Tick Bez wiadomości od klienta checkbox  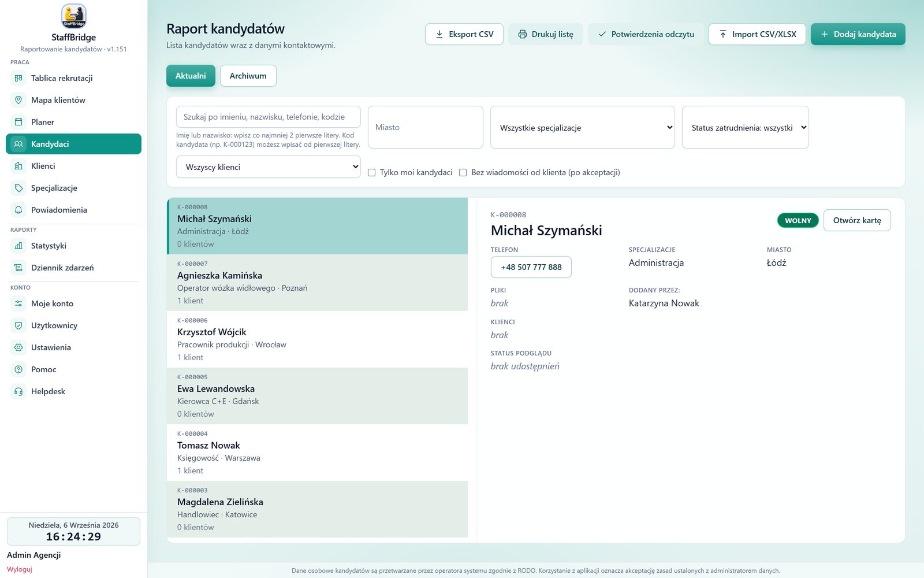tap(463, 172)
